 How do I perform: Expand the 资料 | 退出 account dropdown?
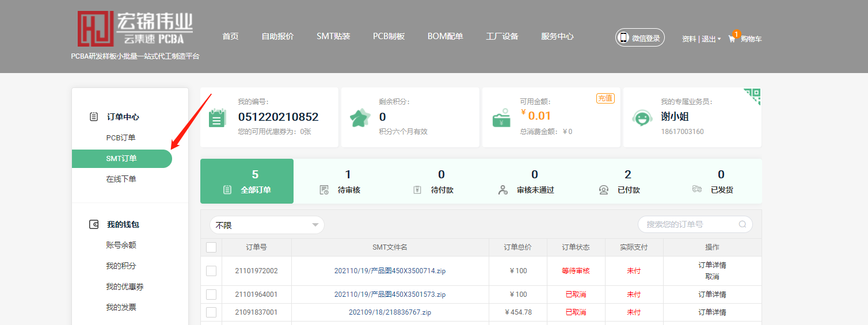701,39
